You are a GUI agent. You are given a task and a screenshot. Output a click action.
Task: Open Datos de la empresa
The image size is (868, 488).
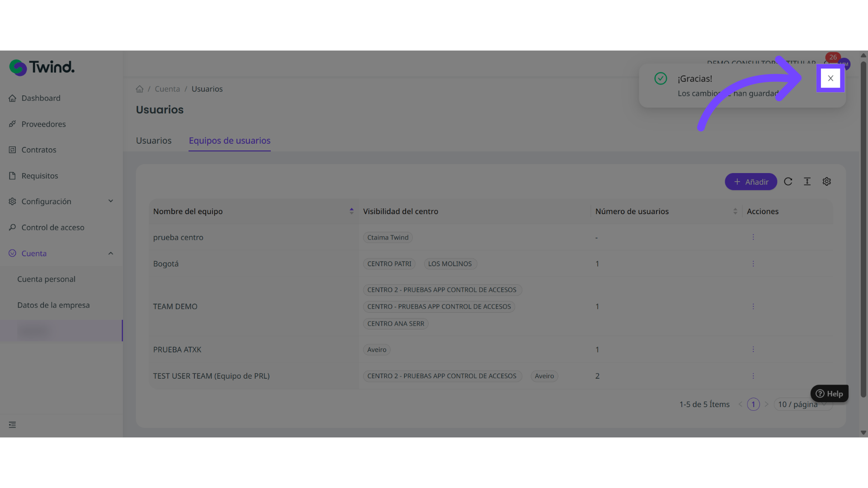(x=53, y=305)
